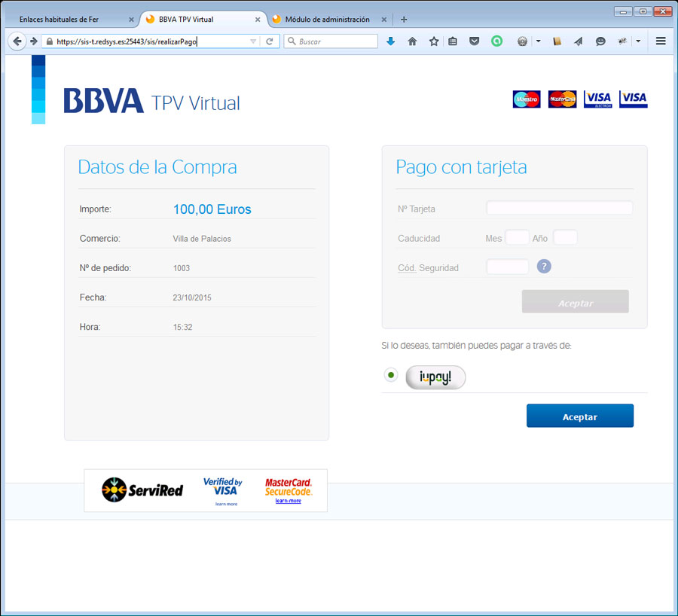This screenshot has width=678, height=616.
Task: Open the Pocket icon in toolbar
Action: pyautogui.click(x=474, y=41)
